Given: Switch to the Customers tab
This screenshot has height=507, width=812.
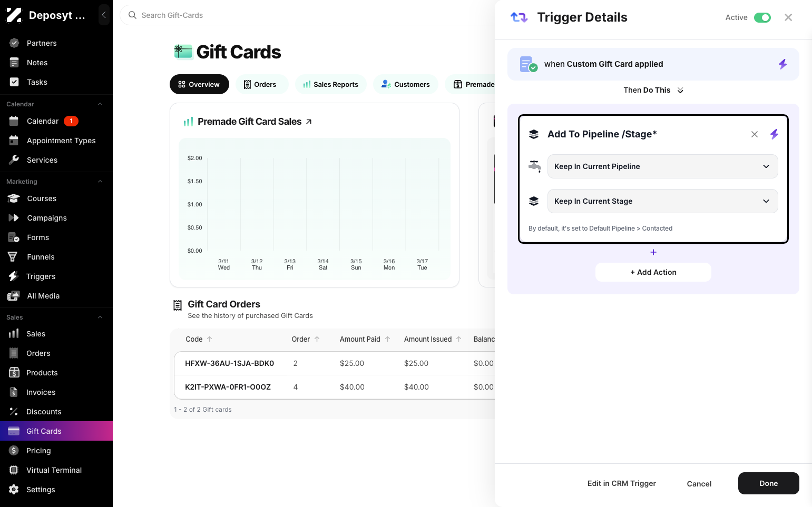Looking at the screenshot, I should (x=405, y=84).
